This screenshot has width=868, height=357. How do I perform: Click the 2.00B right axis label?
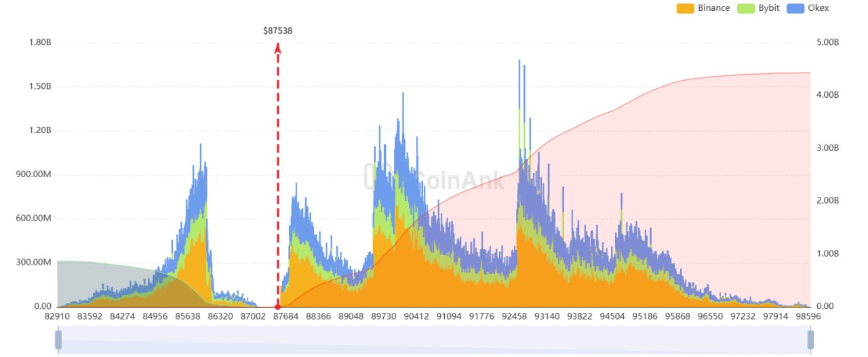828,201
